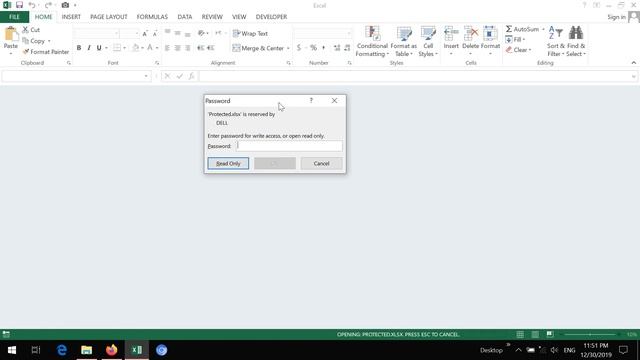Open File Explorer from the taskbar
640x360 pixels.
(x=87, y=350)
